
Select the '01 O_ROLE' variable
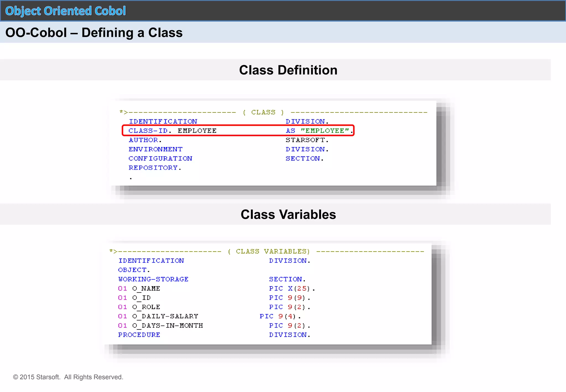[139, 307]
